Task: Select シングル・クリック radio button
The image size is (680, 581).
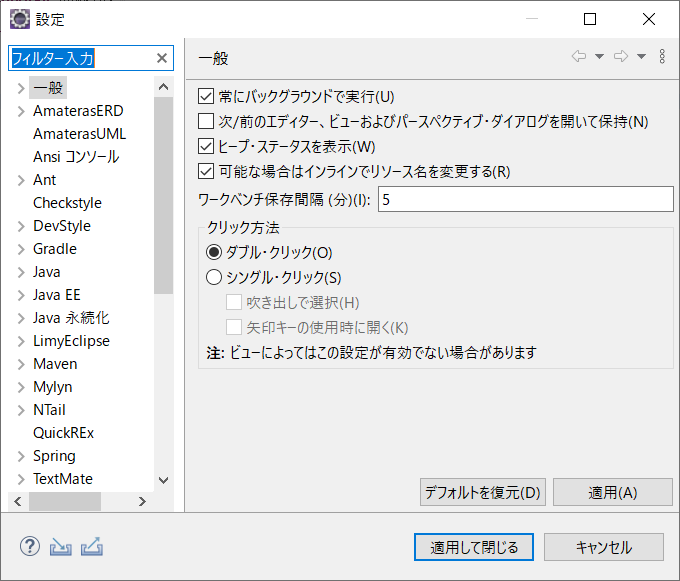Action: click(214, 277)
